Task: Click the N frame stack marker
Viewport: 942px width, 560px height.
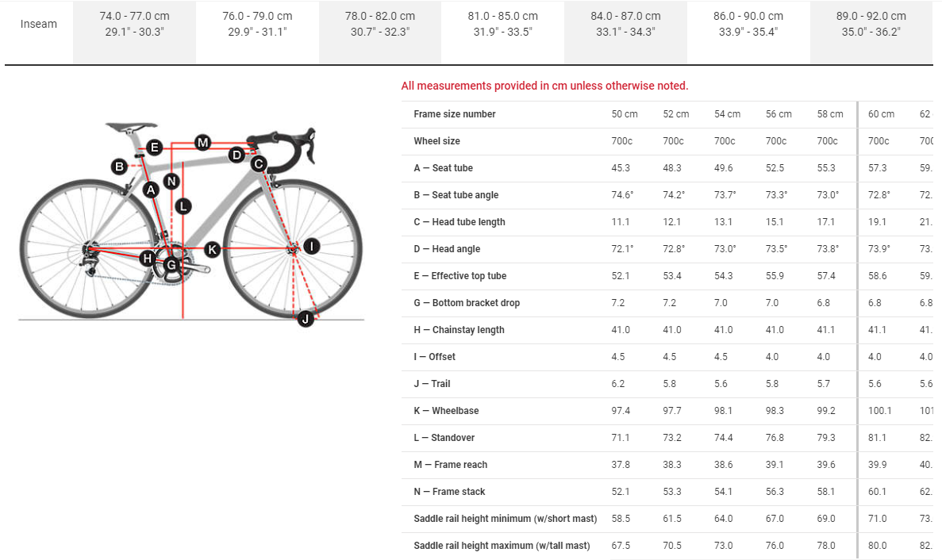Action: click(x=171, y=181)
